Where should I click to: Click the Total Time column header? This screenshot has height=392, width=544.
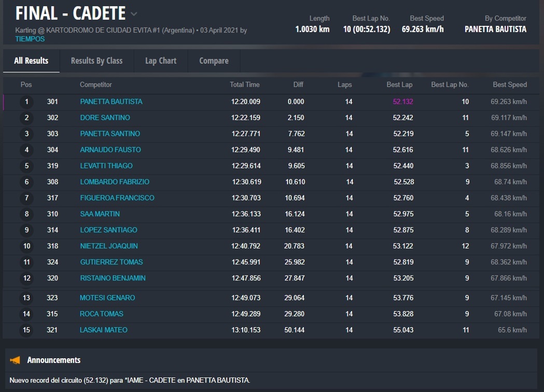(x=245, y=85)
